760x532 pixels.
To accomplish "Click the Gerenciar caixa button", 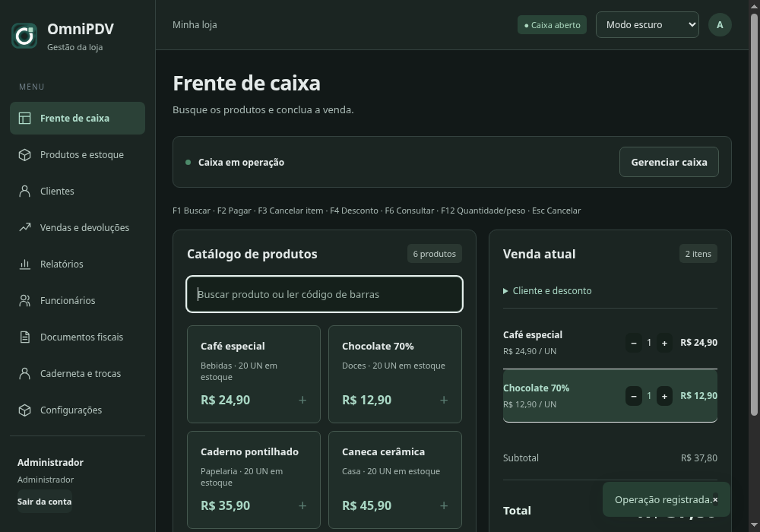I will click(669, 162).
